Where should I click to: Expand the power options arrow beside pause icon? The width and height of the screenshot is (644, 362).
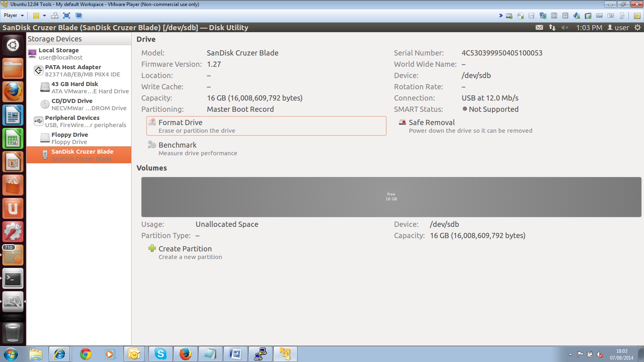tap(44, 16)
